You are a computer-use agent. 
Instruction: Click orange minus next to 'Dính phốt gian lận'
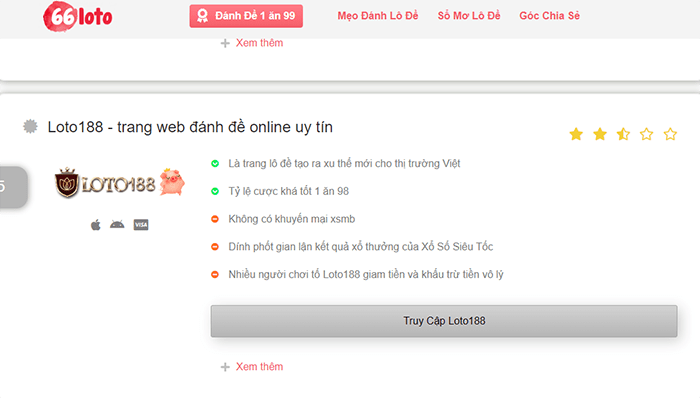pyautogui.click(x=215, y=247)
